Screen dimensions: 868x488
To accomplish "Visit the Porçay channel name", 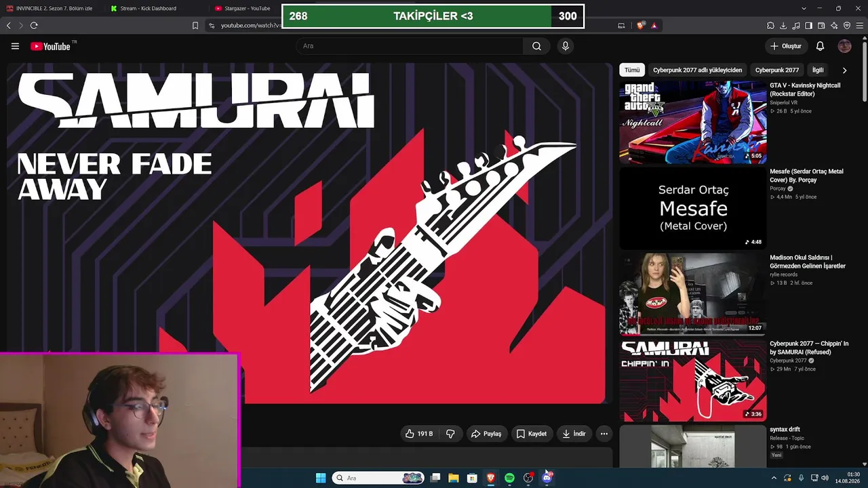I will (x=778, y=188).
